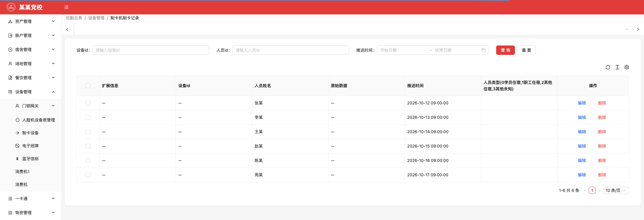This screenshot has width=644, height=220.
Task: Edit the 陈某 record
Action: [582, 160]
